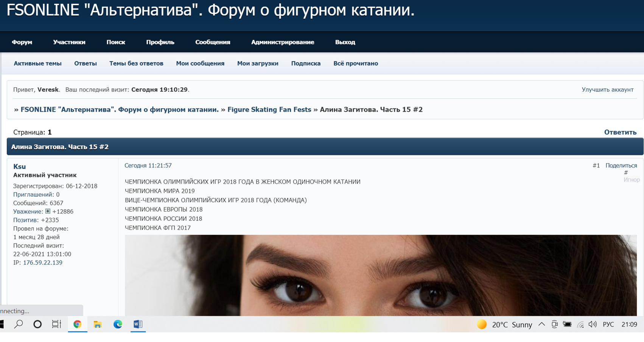Open FSONLINE Альтернатива breadcrumb link
Image resolution: width=644 pixels, height=342 pixels.
(x=120, y=109)
